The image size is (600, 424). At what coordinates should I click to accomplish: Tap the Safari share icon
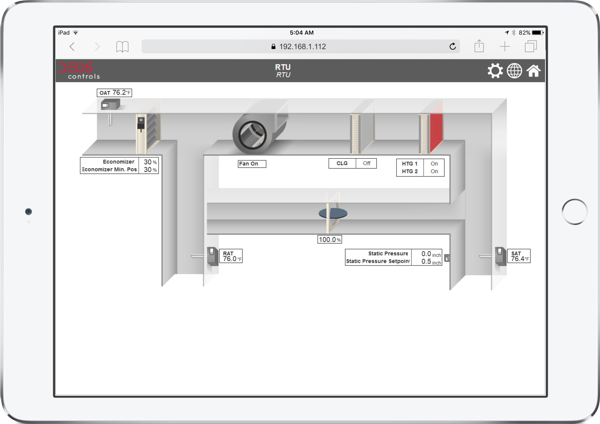[480, 46]
